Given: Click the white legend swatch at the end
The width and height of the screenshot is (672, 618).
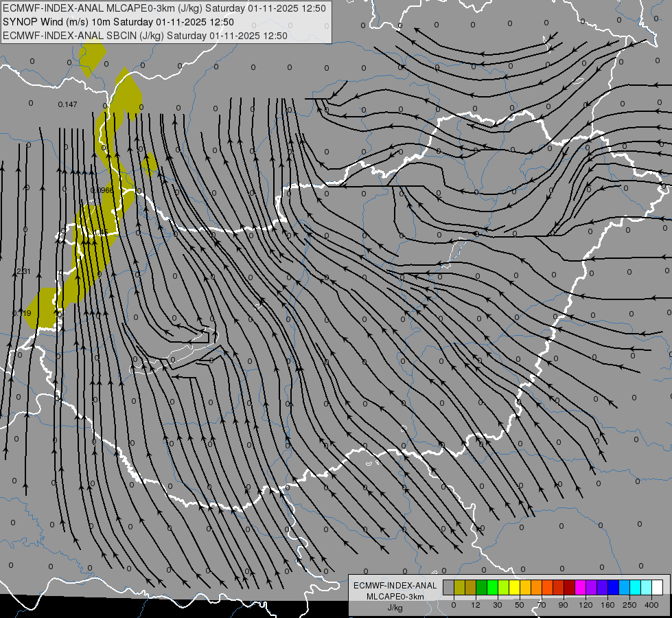Looking at the screenshot, I should coord(658,587).
